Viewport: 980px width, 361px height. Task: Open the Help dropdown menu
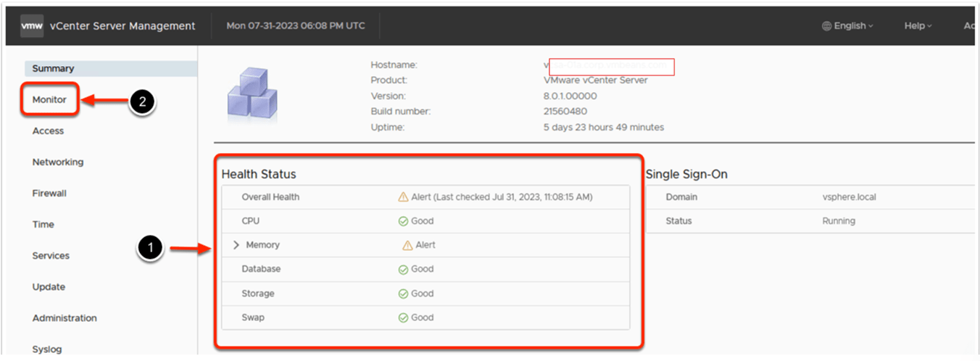(918, 26)
